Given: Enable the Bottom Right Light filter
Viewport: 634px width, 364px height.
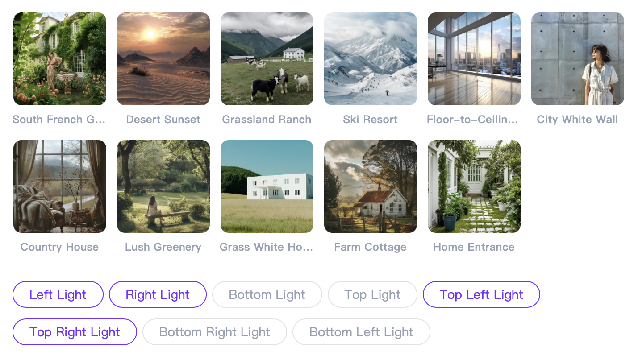Looking at the screenshot, I should point(214,332).
